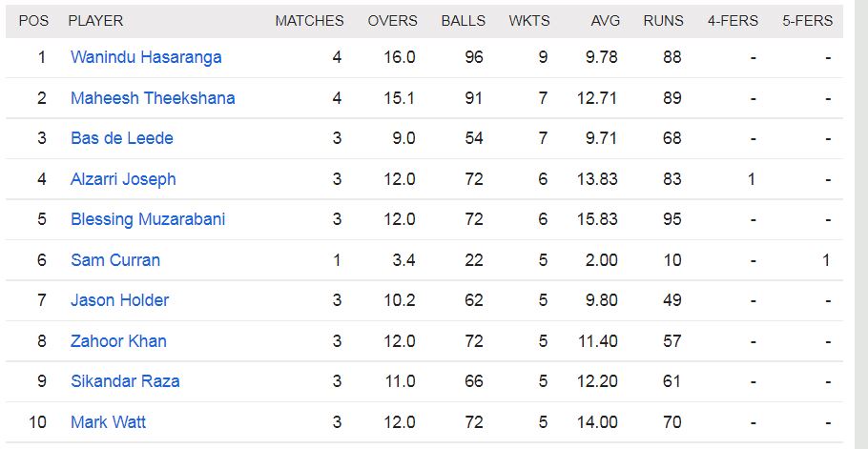Click the RUNS column header
Screen dimensions: 868x449
[663, 21]
